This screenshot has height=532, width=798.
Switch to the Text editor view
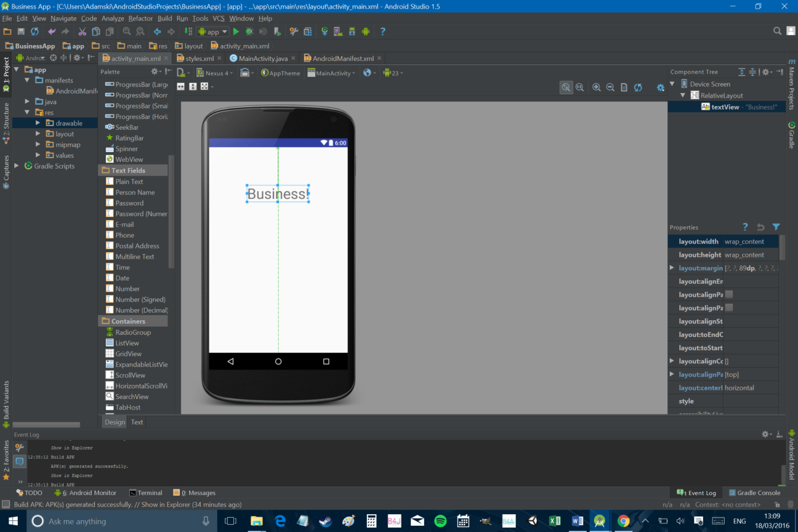[137, 422]
